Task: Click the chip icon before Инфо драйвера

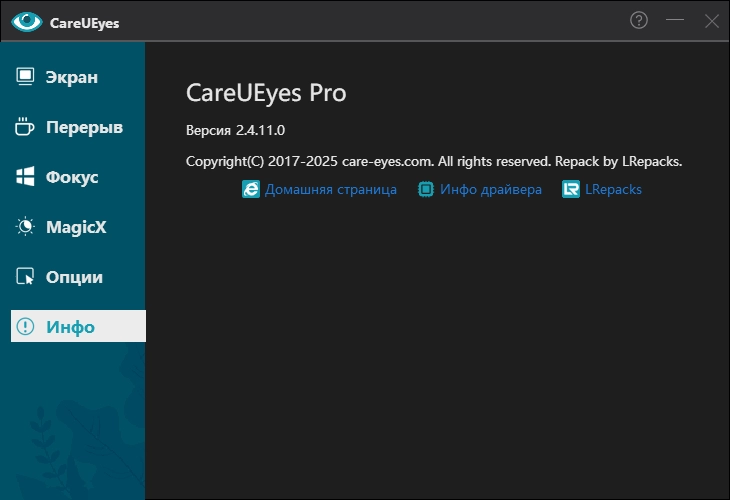Action: click(426, 189)
